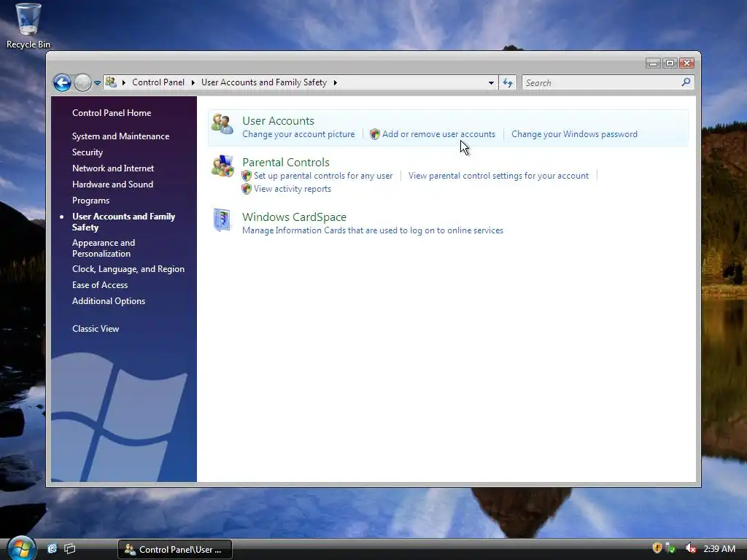
Task: Open the Recycle Bin desktop icon
Action: pos(28,26)
